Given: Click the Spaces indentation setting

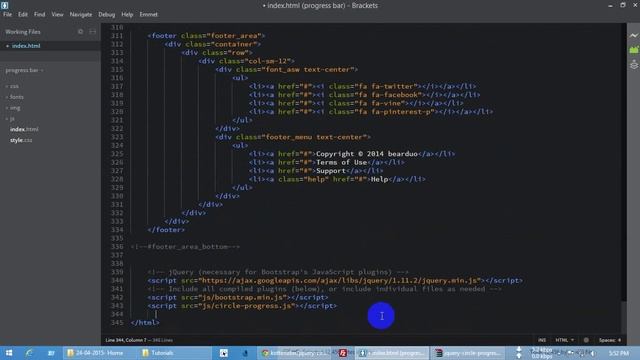Looking at the screenshot, I should [607, 340].
